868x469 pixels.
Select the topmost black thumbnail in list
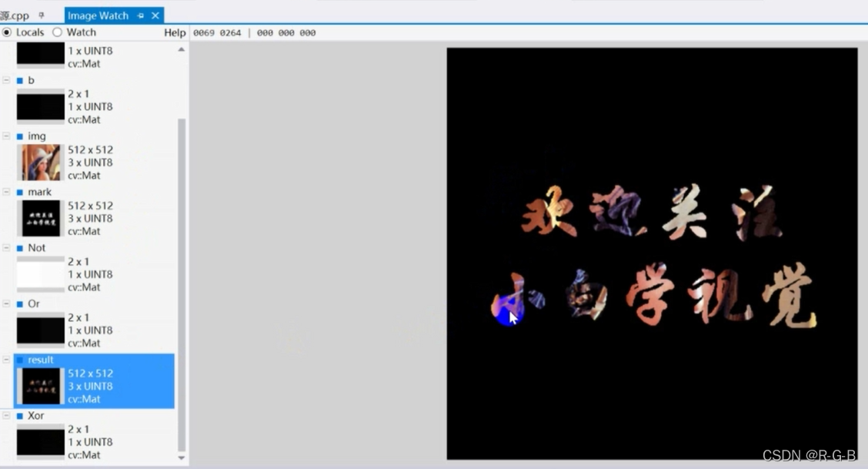[x=41, y=54]
